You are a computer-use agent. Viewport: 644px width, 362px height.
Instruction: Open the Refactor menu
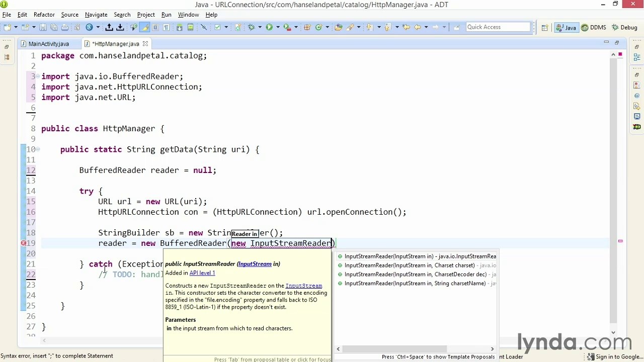(44, 15)
